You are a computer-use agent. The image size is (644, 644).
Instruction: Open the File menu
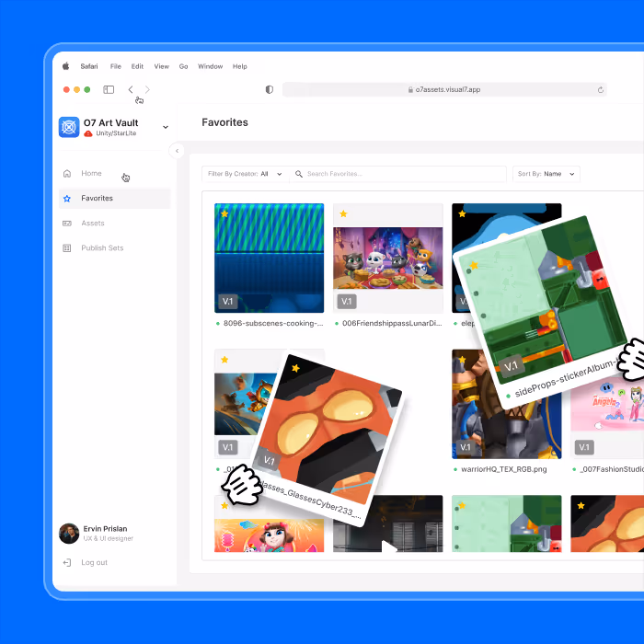click(116, 66)
